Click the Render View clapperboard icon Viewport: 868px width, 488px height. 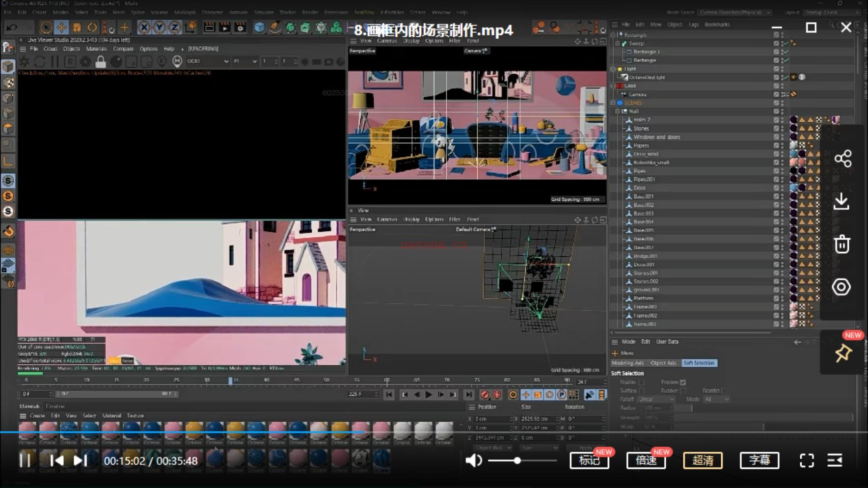(x=209, y=27)
